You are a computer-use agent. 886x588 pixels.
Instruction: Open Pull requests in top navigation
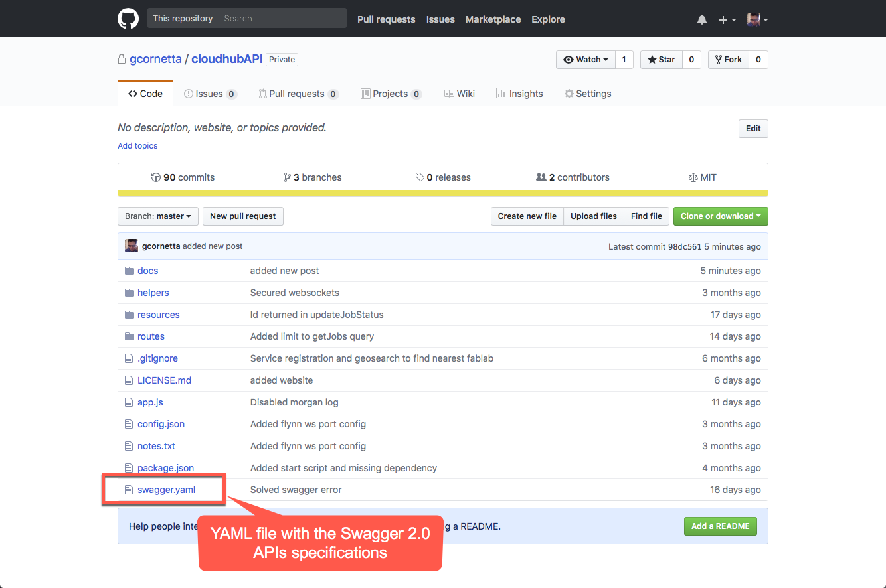386,19
